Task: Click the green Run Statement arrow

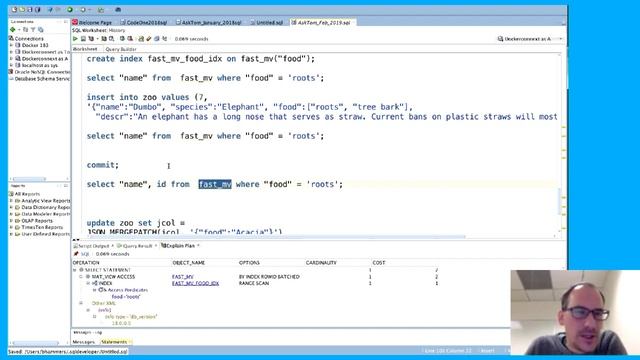Action: click(x=75, y=39)
